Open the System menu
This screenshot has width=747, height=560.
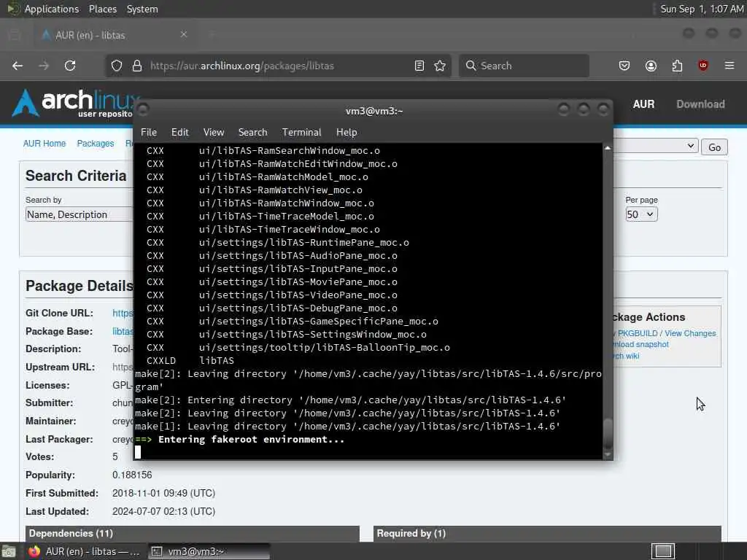(x=142, y=9)
